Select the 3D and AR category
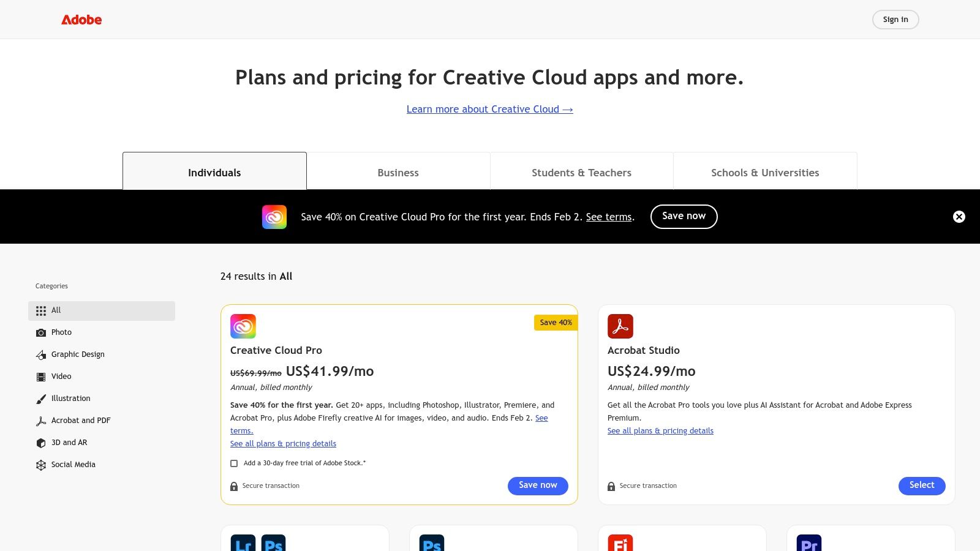980x551 pixels. pyautogui.click(x=69, y=443)
